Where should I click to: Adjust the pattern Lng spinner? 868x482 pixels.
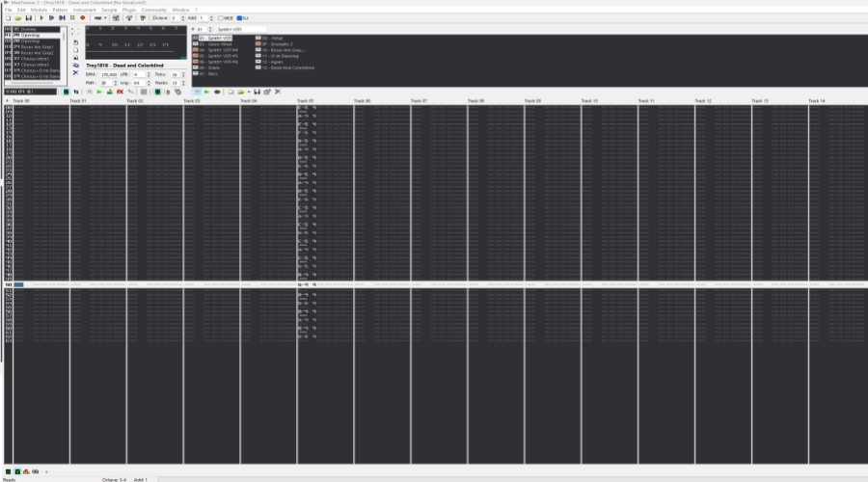point(149,83)
